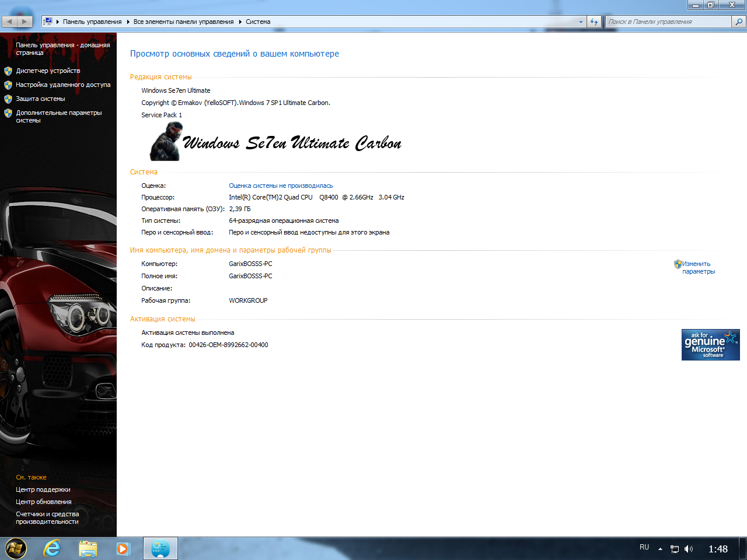Viewport: 747px width, 560px height.
Task: Open Windows Media Player from the taskbar
Action: 124,548
